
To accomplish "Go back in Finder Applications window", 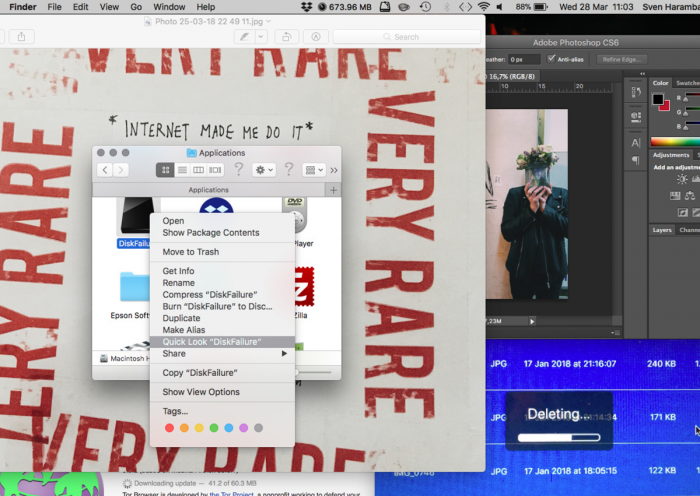I will [x=105, y=170].
